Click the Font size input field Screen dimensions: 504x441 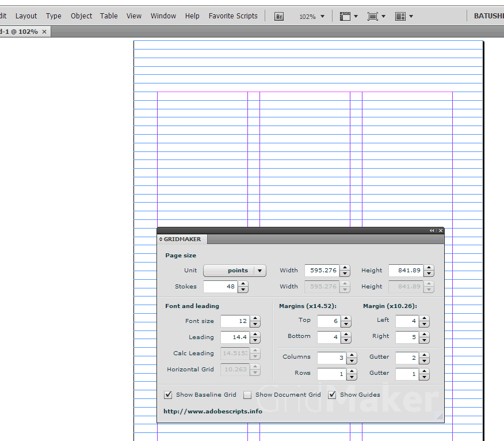(x=235, y=321)
